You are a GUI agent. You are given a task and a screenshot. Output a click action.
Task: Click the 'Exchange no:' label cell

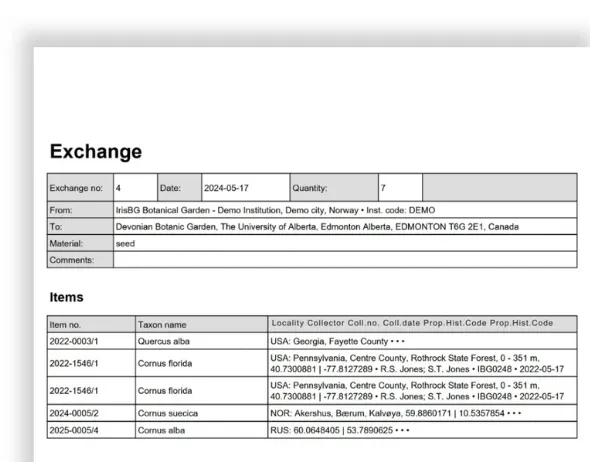click(80, 187)
